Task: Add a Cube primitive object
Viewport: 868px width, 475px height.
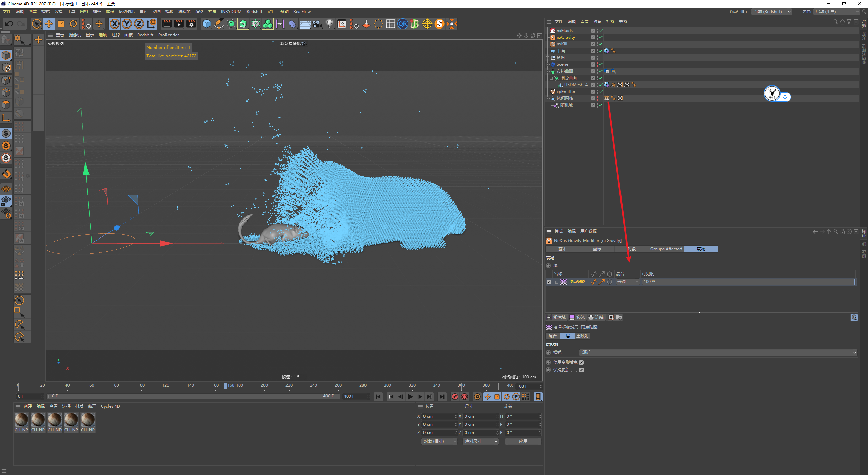Action: pyautogui.click(x=206, y=24)
